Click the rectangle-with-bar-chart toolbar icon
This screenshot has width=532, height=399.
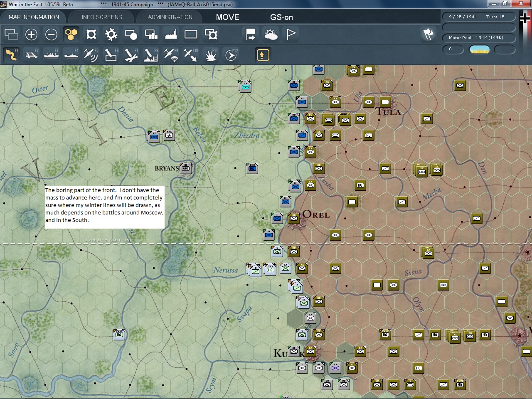(x=151, y=34)
